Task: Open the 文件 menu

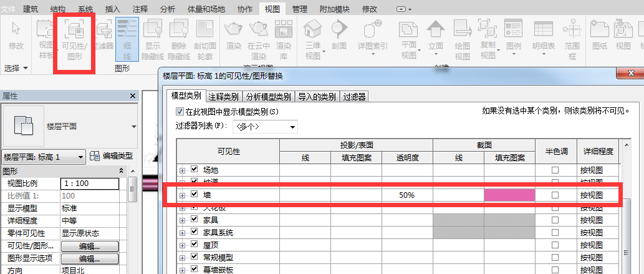Action: 8,8
